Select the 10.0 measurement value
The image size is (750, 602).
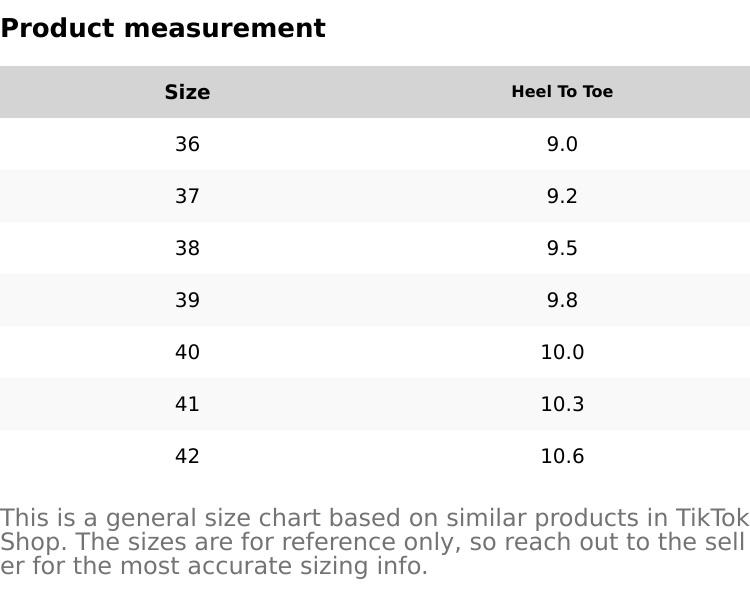pyautogui.click(x=562, y=352)
